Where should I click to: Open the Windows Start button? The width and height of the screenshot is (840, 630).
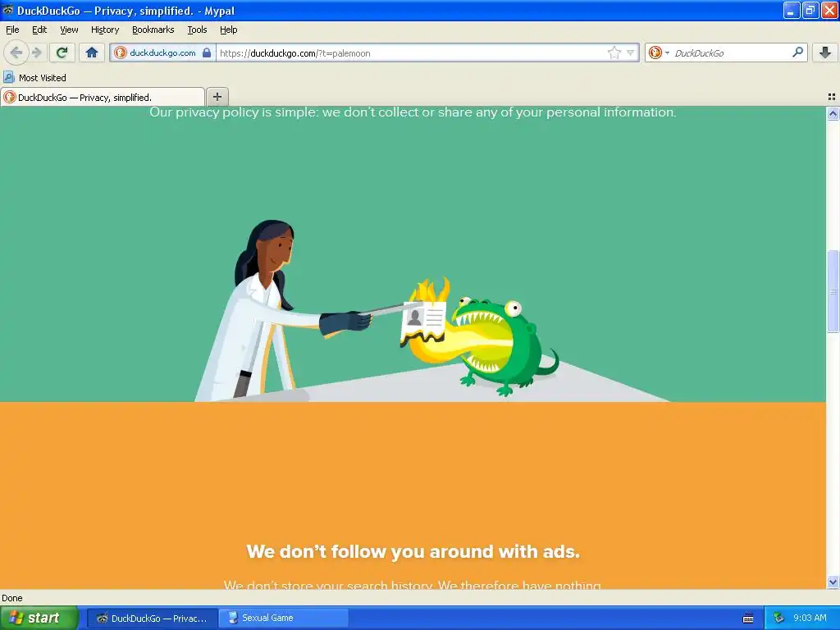coord(39,618)
